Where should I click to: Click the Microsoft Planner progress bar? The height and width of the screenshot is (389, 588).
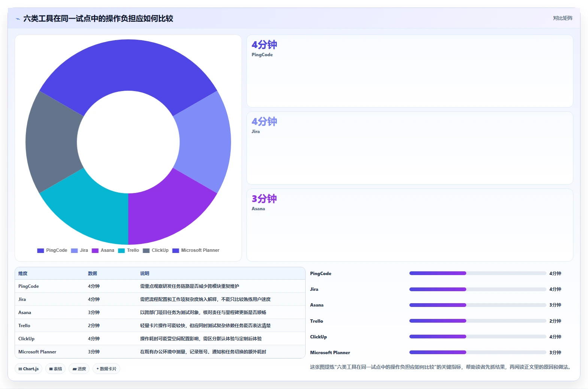click(478, 352)
